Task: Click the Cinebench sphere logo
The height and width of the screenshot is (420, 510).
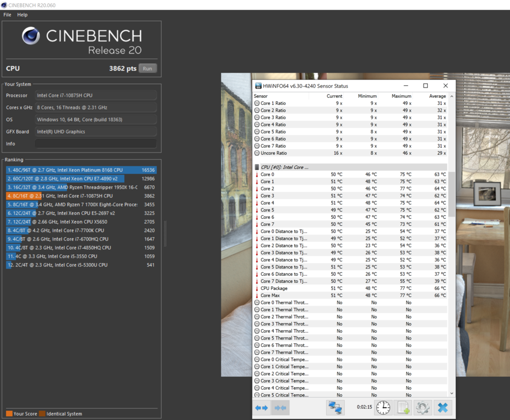Action: (31, 36)
